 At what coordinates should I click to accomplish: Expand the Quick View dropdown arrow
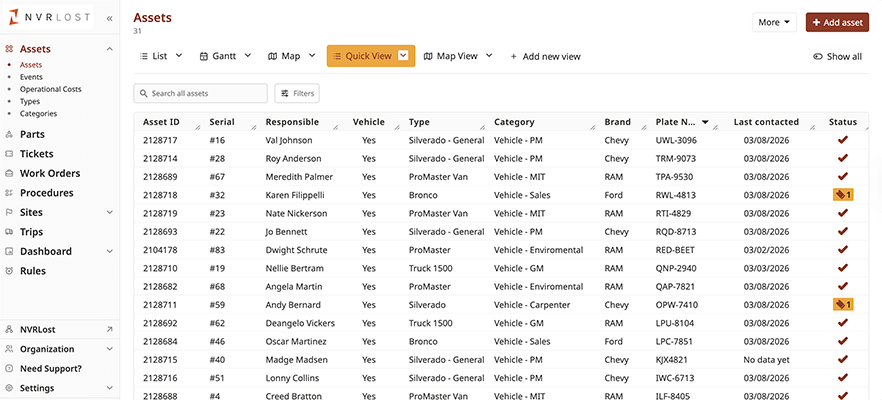[404, 56]
